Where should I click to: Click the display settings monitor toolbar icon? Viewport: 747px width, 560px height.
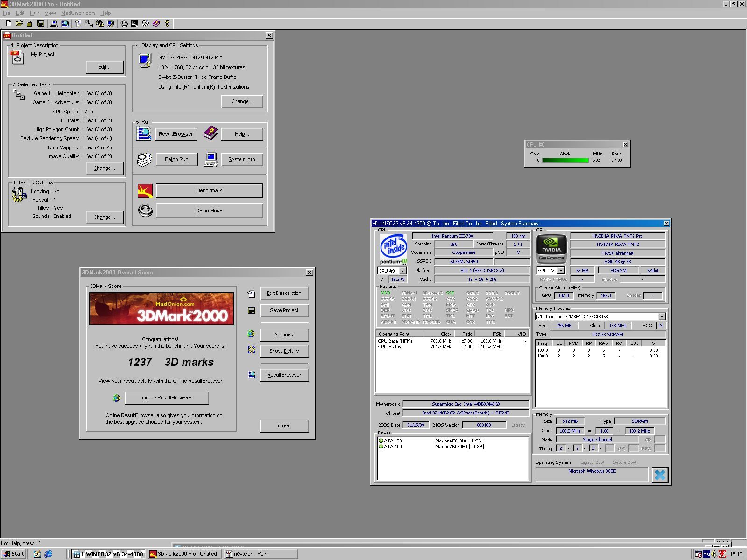click(x=111, y=23)
